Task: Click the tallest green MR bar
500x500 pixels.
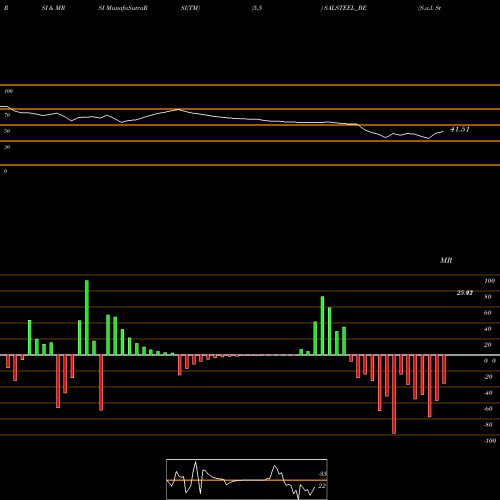Action: click(87, 318)
